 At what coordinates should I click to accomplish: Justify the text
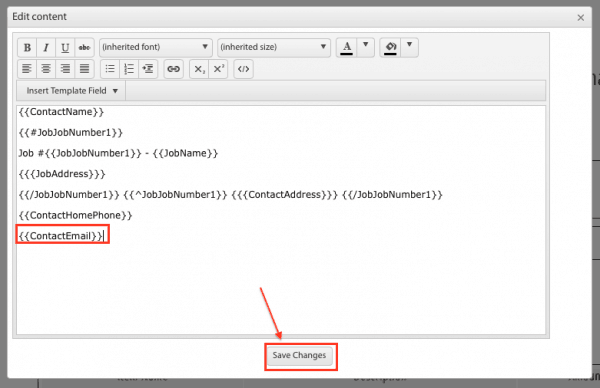click(x=85, y=69)
